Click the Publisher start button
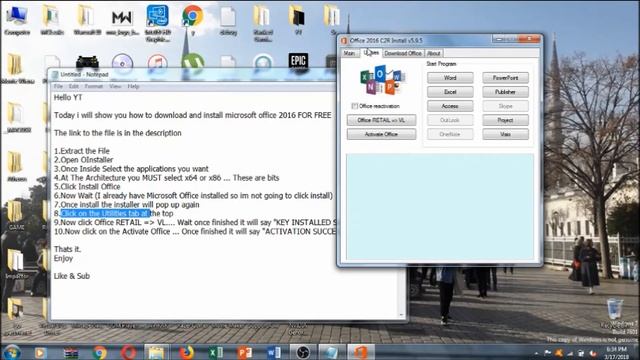Screen dimensions: 640x360 pos(505,92)
